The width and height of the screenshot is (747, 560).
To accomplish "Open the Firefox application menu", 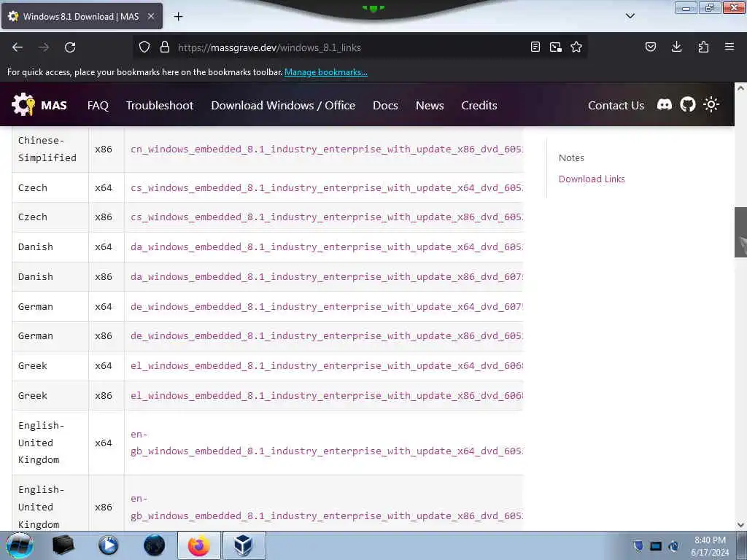I will pyautogui.click(x=729, y=47).
